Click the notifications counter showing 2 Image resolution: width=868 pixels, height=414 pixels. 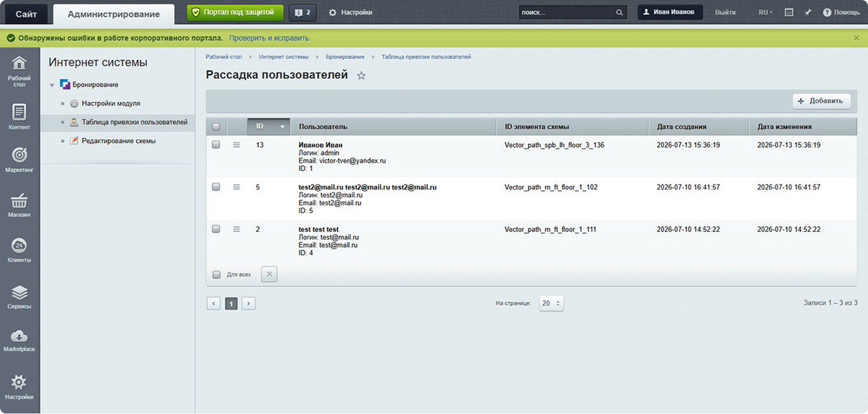point(303,12)
